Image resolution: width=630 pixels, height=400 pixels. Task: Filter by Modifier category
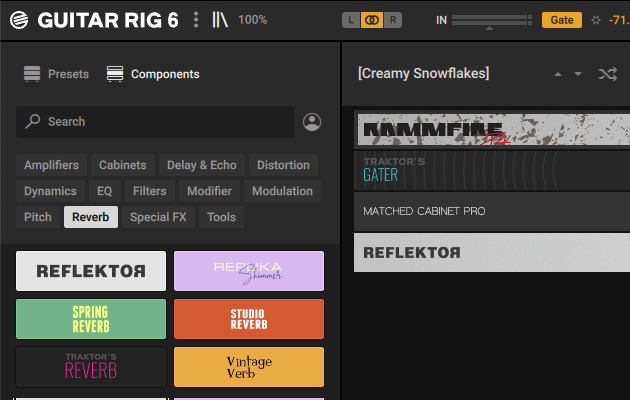pos(209,191)
